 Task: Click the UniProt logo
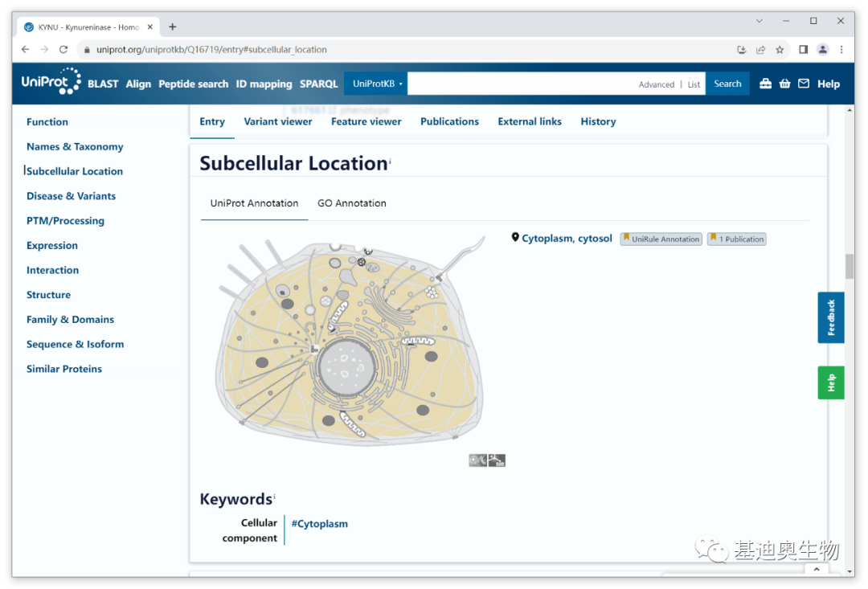51,82
